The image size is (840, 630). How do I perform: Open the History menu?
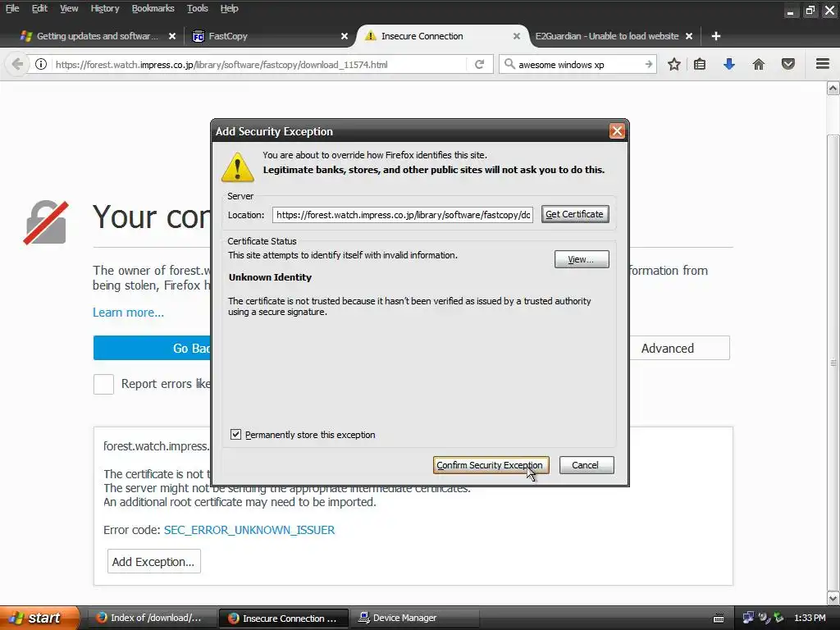click(104, 8)
